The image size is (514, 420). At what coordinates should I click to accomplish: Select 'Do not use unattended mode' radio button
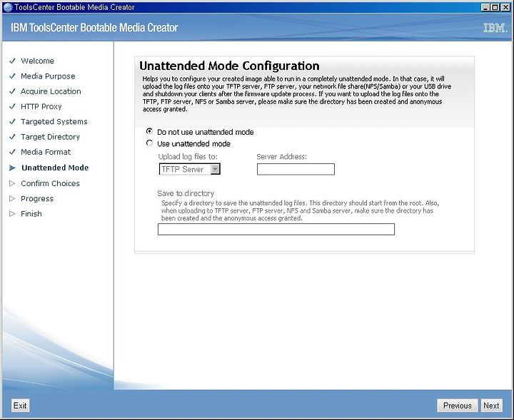coord(149,132)
